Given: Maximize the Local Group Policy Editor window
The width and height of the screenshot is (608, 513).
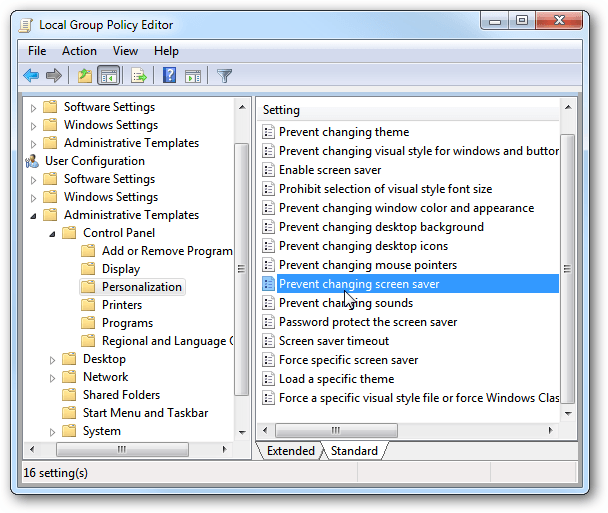Looking at the screenshot, I should tap(522, 21).
